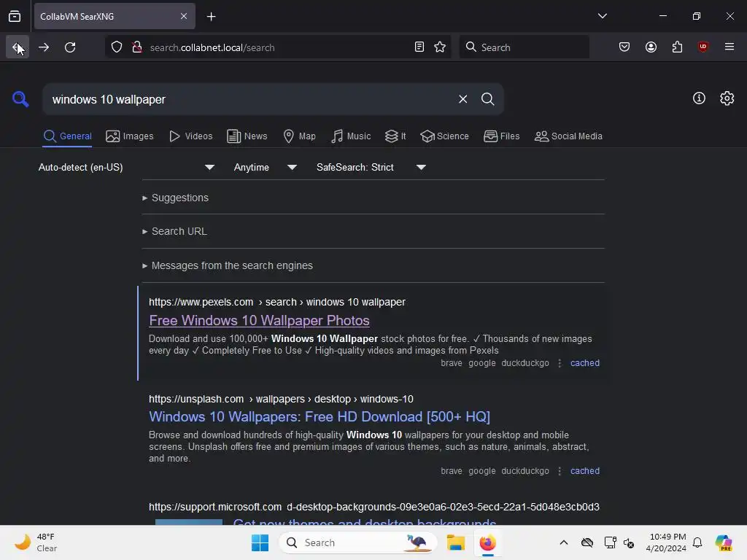The width and height of the screenshot is (747, 560).
Task: Switch to the Music category
Action: pyautogui.click(x=351, y=136)
